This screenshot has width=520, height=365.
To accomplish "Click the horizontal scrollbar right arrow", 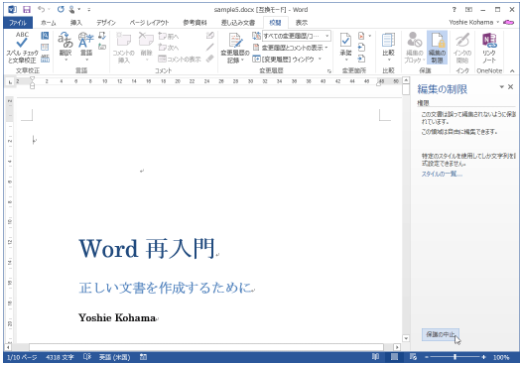I will click(397, 347).
